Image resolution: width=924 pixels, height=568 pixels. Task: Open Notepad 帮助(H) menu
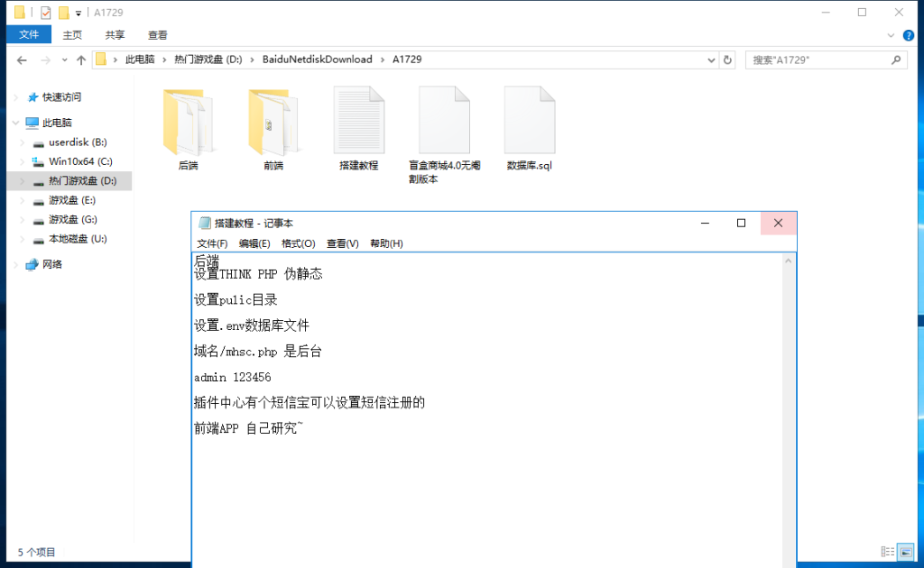tap(386, 243)
